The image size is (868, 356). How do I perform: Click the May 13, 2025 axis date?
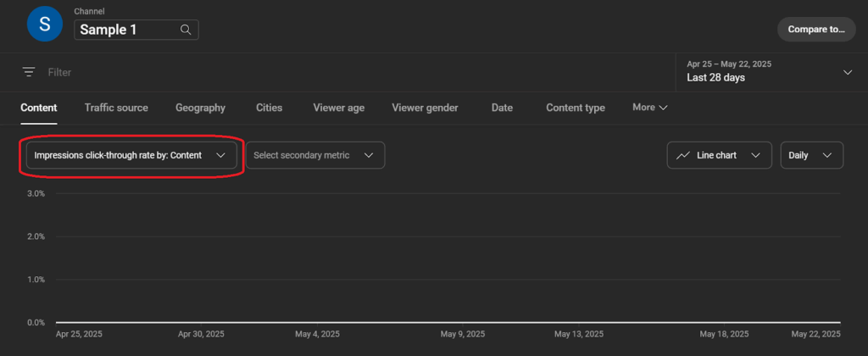(x=579, y=335)
